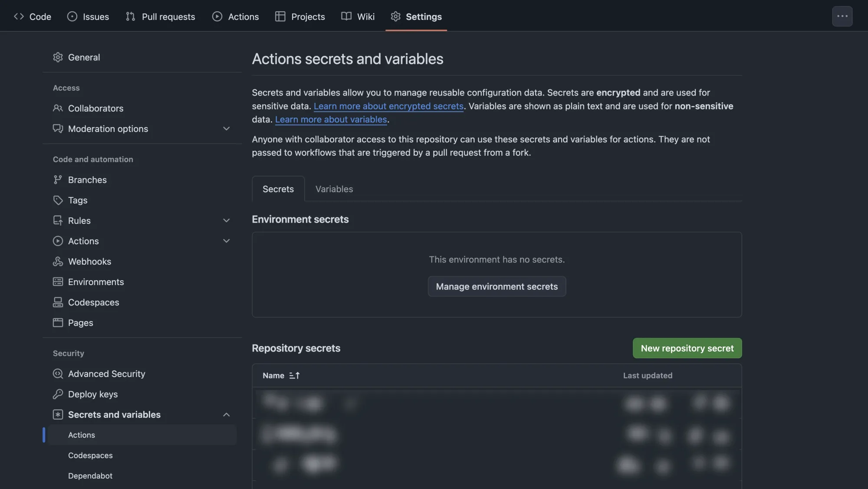Click the General gear icon in sidebar
This screenshot has height=489, width=868.
pos(58,57)
